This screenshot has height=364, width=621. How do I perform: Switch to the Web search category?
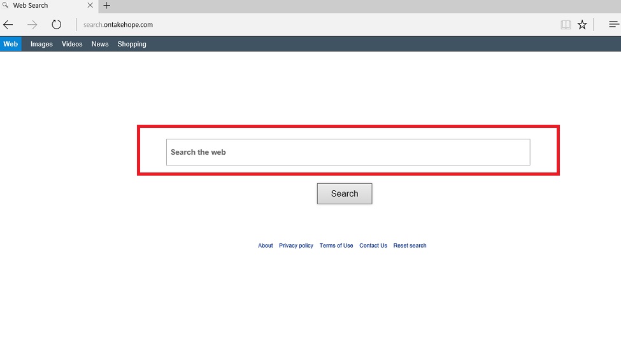click(10, 44)
